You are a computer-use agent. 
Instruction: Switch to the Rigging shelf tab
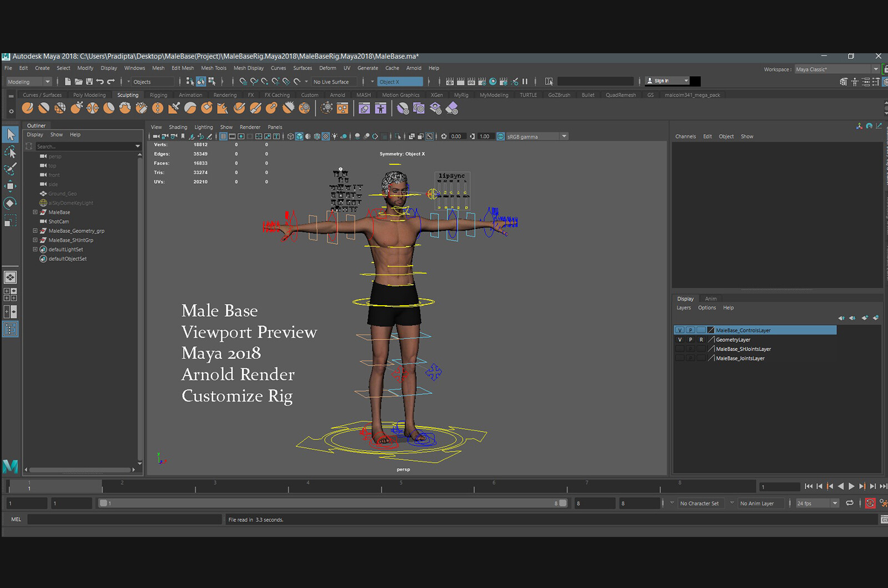pos(158,95)
